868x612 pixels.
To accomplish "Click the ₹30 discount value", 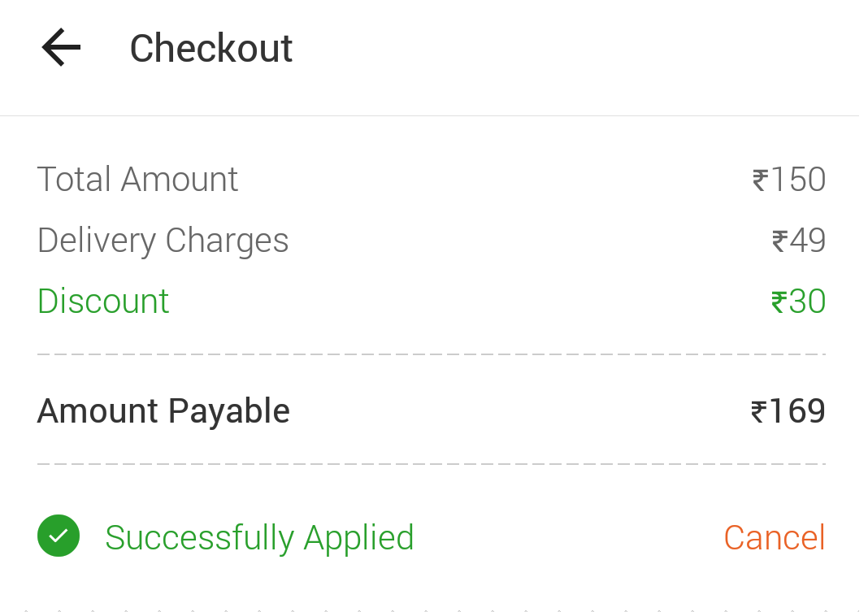I will [798, 302].
